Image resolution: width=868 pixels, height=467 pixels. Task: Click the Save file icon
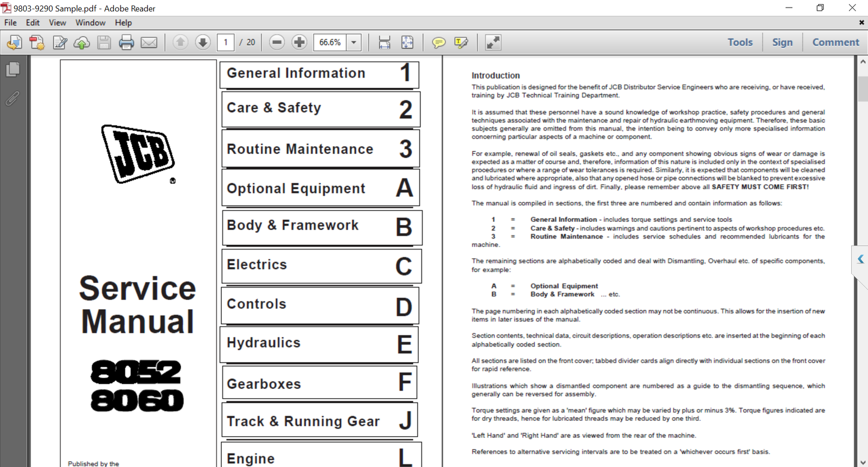(104, 42)
